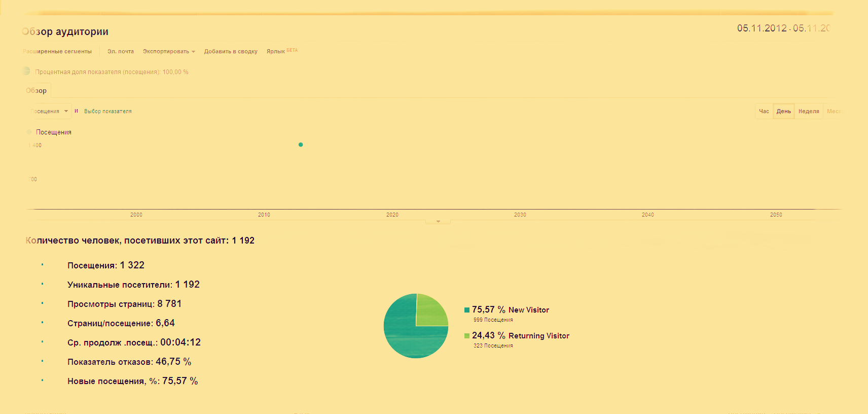Switch chart granularity to Неделя

(808, 111)
